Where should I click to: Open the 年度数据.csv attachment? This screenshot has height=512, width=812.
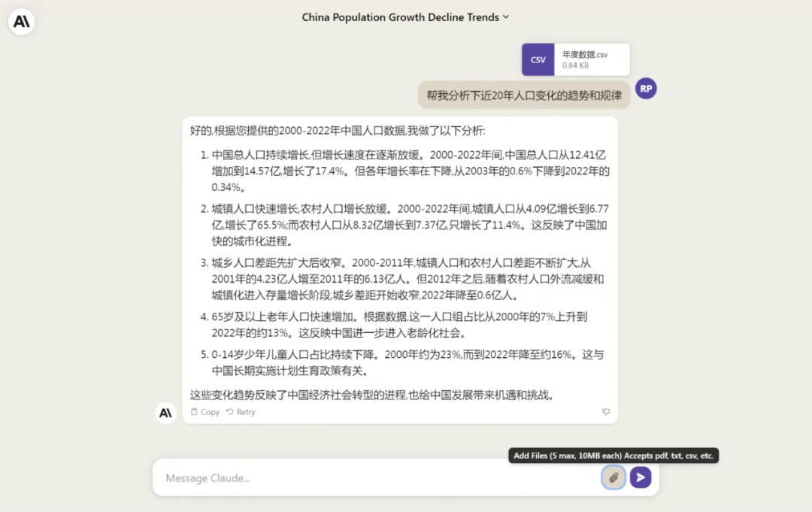click(576, 59)
